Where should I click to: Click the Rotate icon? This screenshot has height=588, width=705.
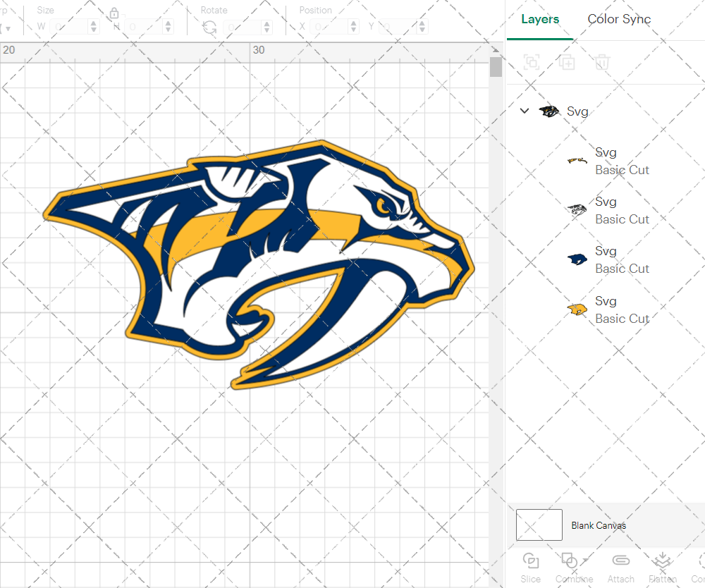209,28
